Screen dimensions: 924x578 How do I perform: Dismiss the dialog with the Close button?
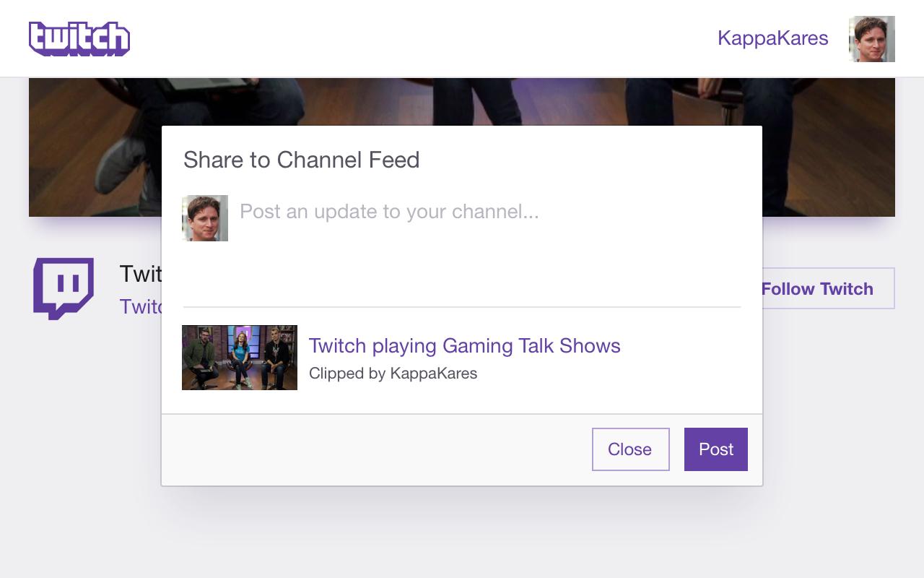[630, 449]
